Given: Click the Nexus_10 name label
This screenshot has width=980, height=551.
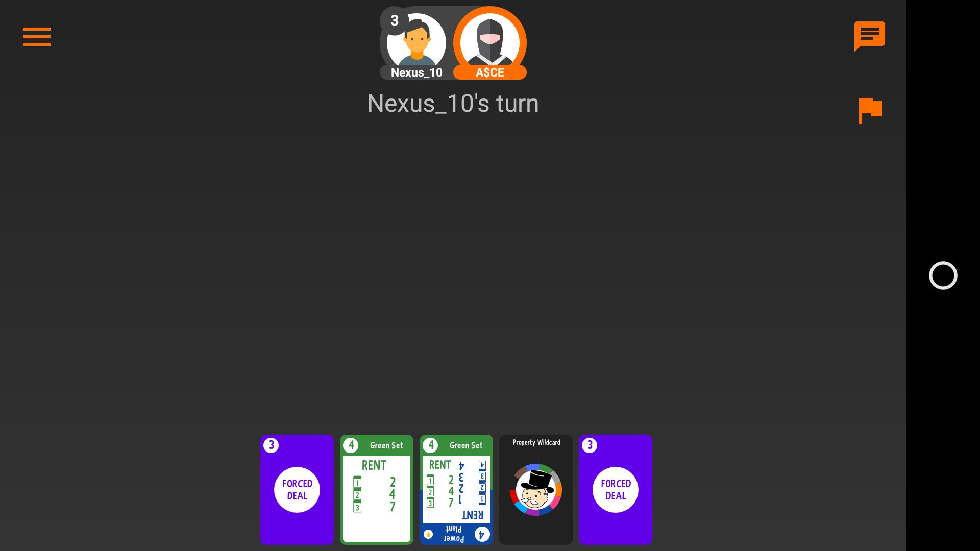Looking at the screenshot, I should pos(416,72).
